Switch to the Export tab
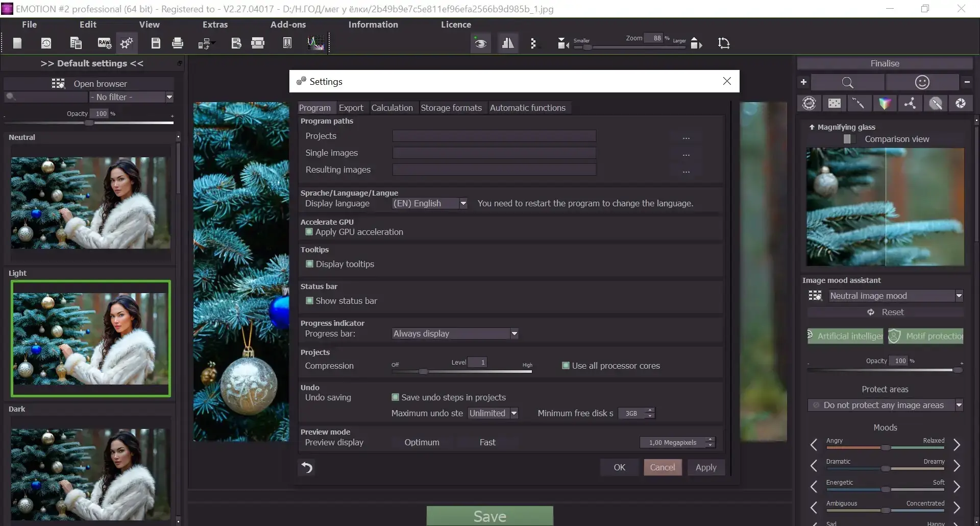The width and height of the screenshot is (980, 526). pyautogui.click(x=351, y=108)
